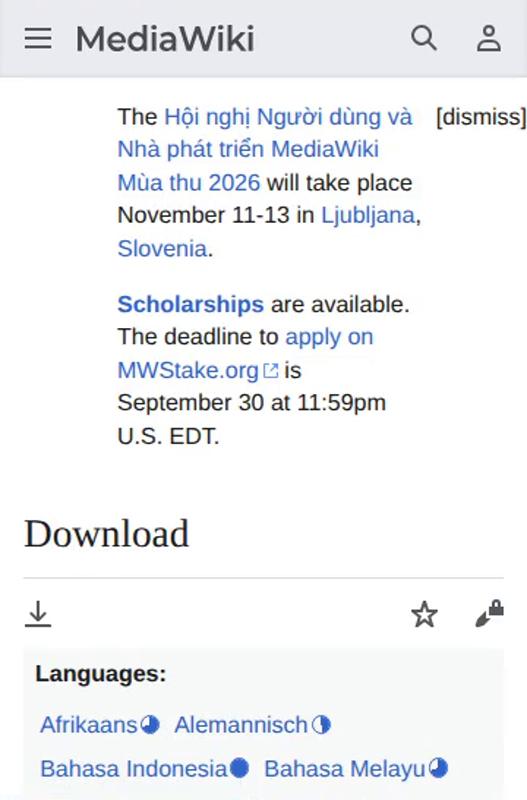The width and height of the screenshot is (527, 800).
Task: Click the download icon under the Download heading
Action: pos(38,614)
